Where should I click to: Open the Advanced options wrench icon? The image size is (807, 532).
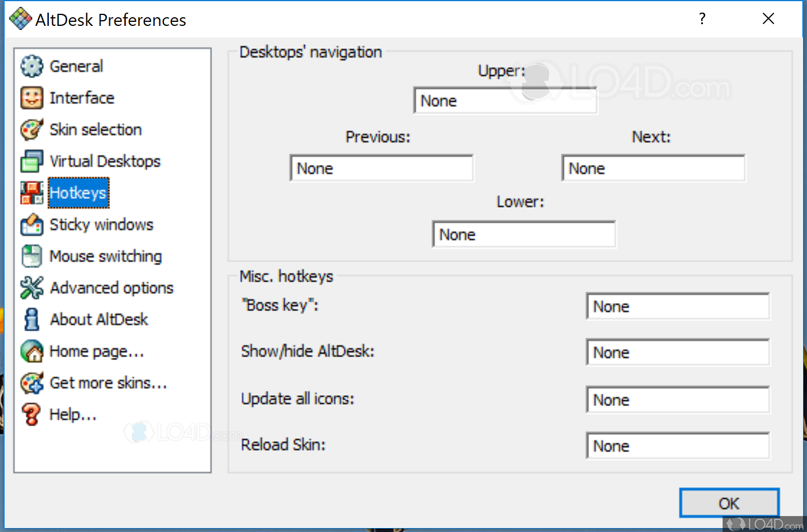[32, 288]
